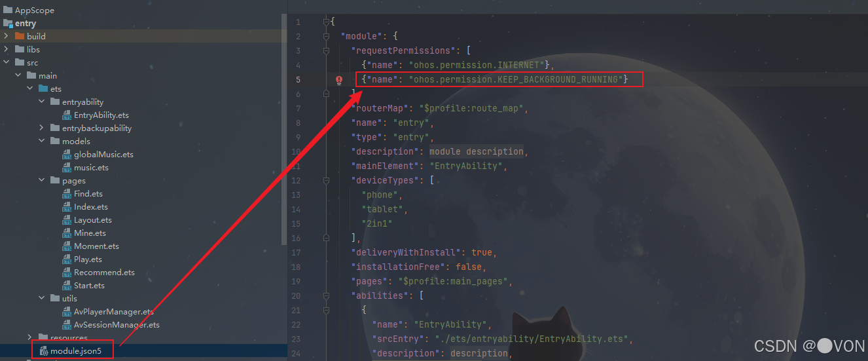
Task: Click the models folder icon
Action: 55,141
